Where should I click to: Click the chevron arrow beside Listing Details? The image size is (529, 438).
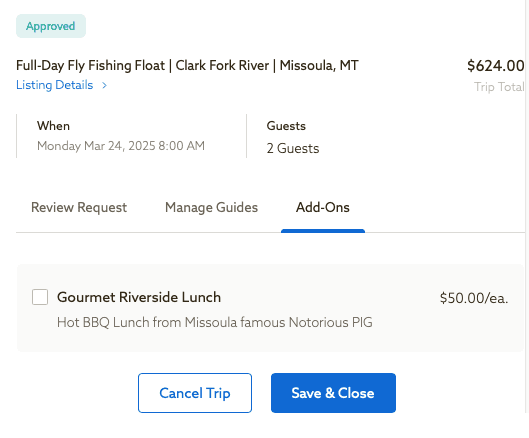104,85
